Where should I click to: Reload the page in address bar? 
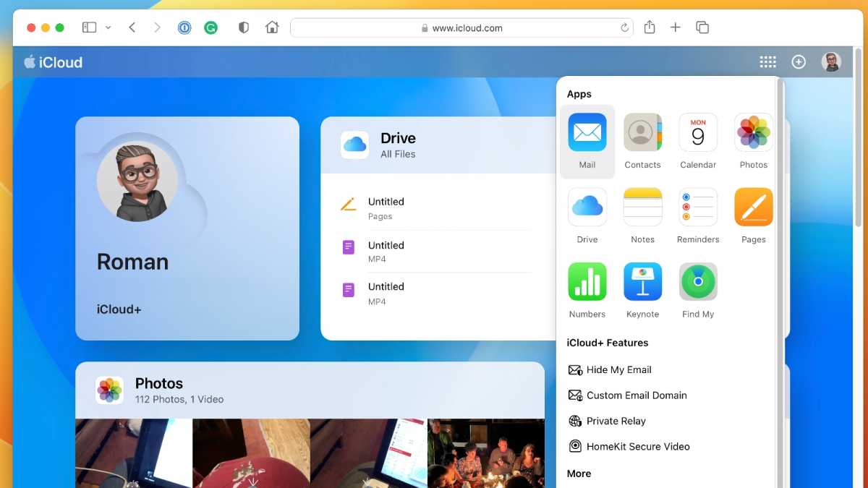tap(624, 28)
